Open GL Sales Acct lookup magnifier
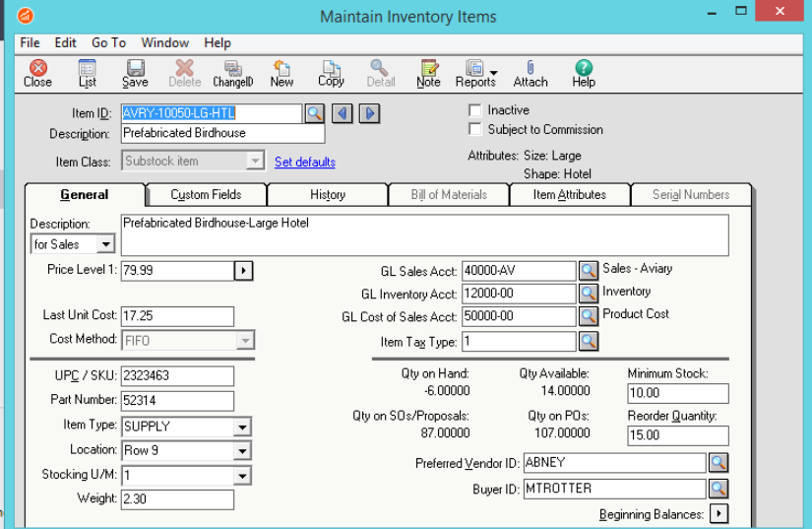This screenshot has width=812, height=529. (x=588, y=271)
